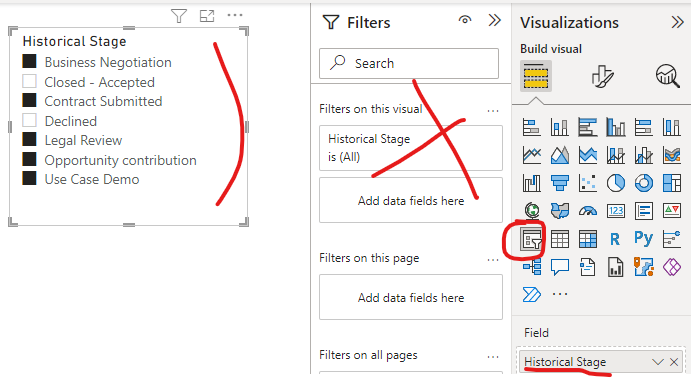Select the Card (123) visual

pos(616,211)
